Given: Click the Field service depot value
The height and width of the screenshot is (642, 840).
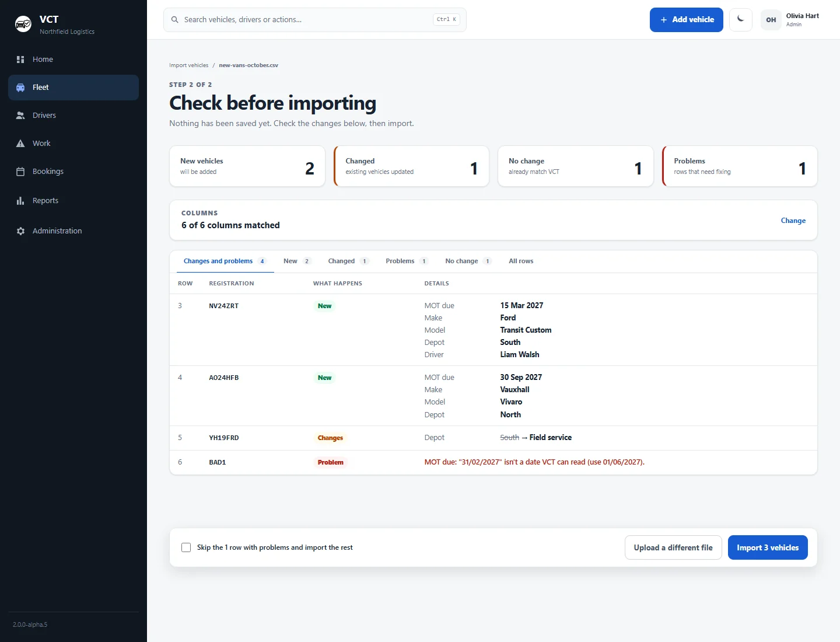Looking at the screenshot, I should [551, 438].
